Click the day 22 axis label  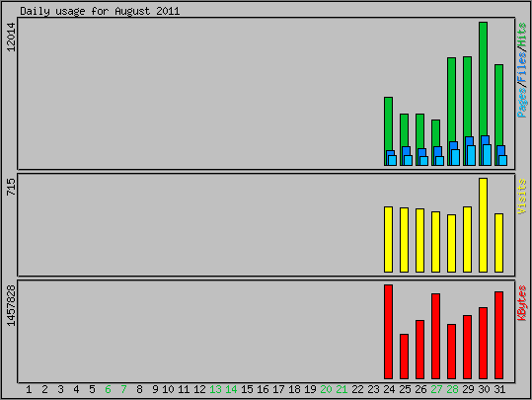357,389
